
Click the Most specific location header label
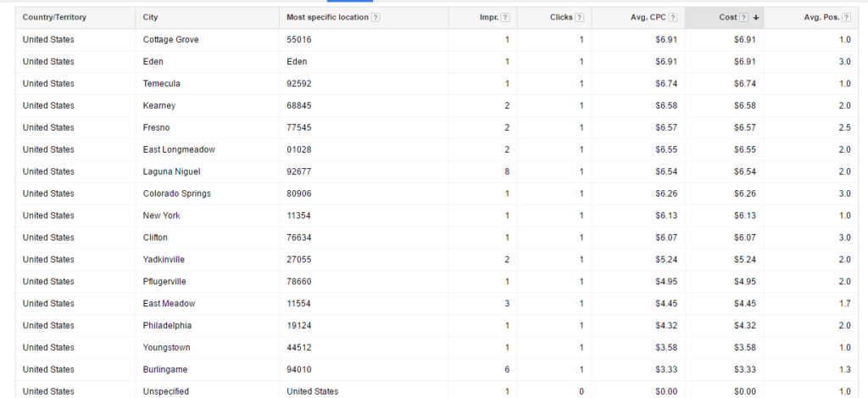[x=327, y=18]
